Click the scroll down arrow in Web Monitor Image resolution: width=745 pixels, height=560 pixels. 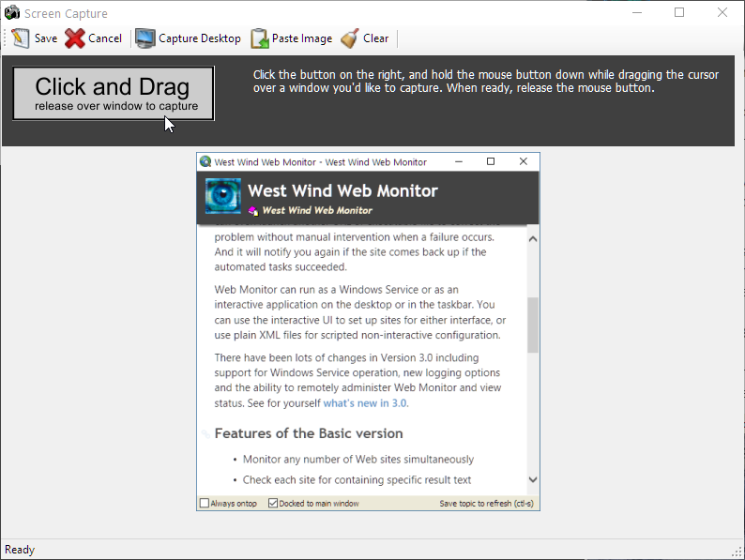click(x=533, y=479)
